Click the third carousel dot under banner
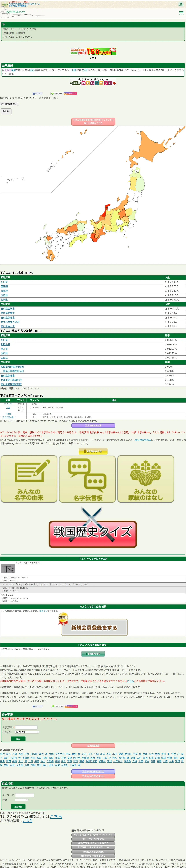The height and width of the screenshot is (868, 186). point(95,58)
